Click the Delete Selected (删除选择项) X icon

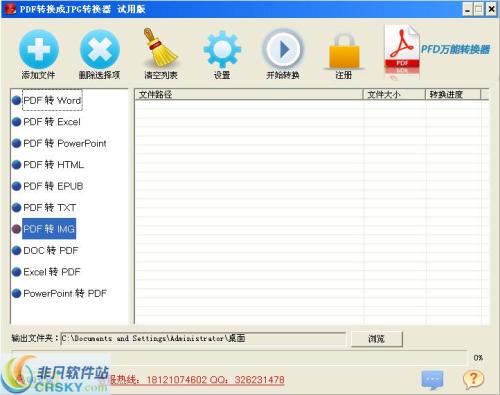coord(100,50)
